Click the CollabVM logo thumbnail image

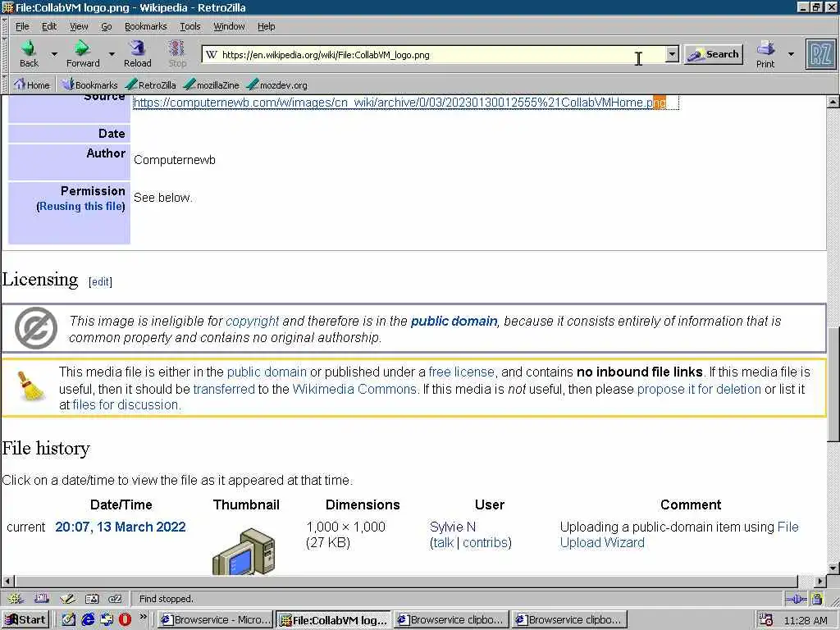click(x=244, y=552)
